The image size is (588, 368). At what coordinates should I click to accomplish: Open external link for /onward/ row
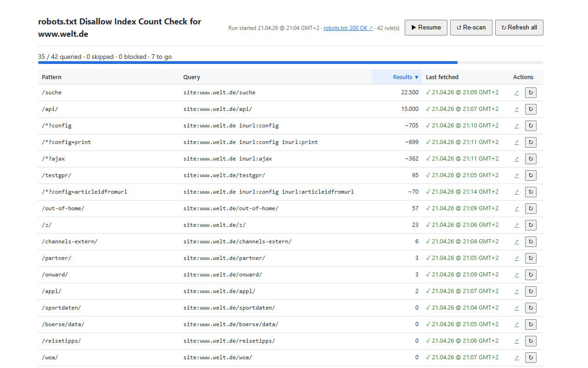click(x=517, y=275)
